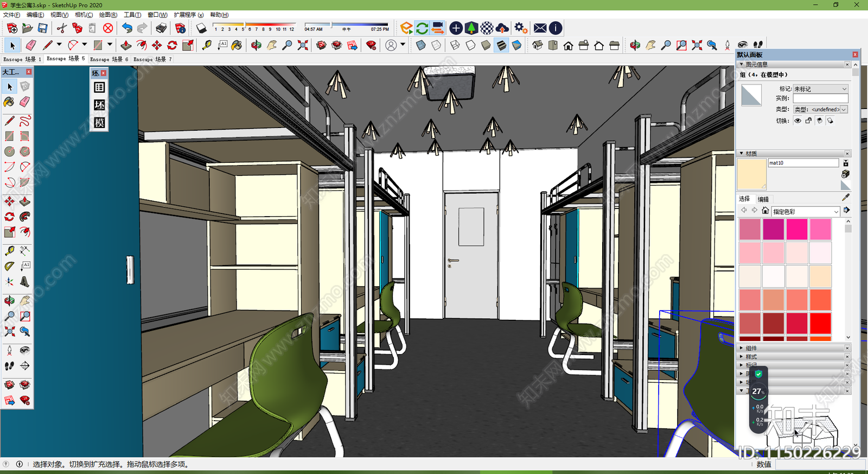868x474 pixels.
Task: Switch to Enscape 场景 1 tab
Action: [x=22, y=59]
